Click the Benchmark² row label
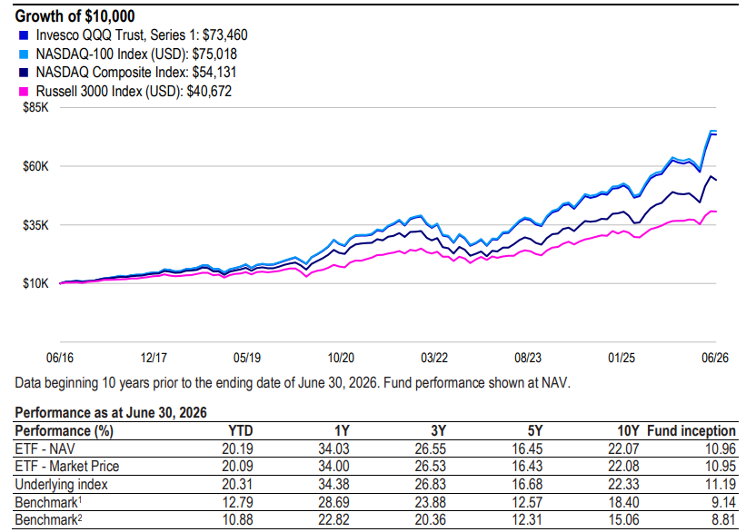 pos(48,520)
